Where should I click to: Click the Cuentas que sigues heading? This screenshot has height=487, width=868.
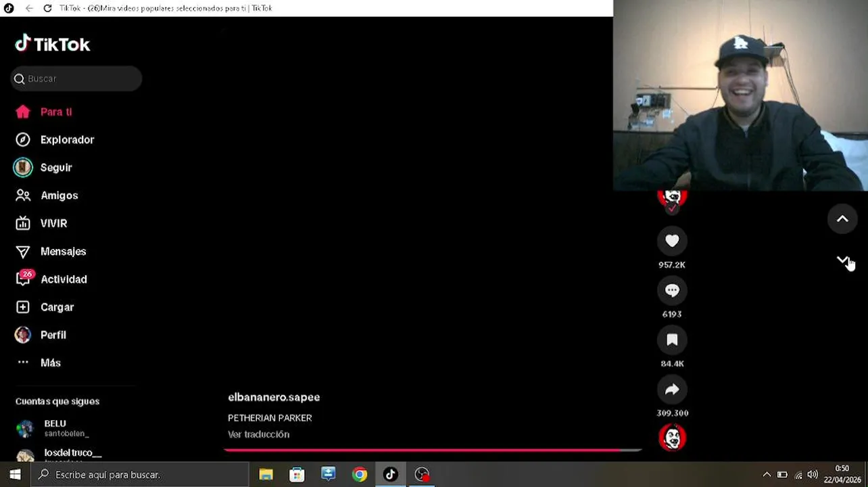pyautogui.click(x=57, y=401)
